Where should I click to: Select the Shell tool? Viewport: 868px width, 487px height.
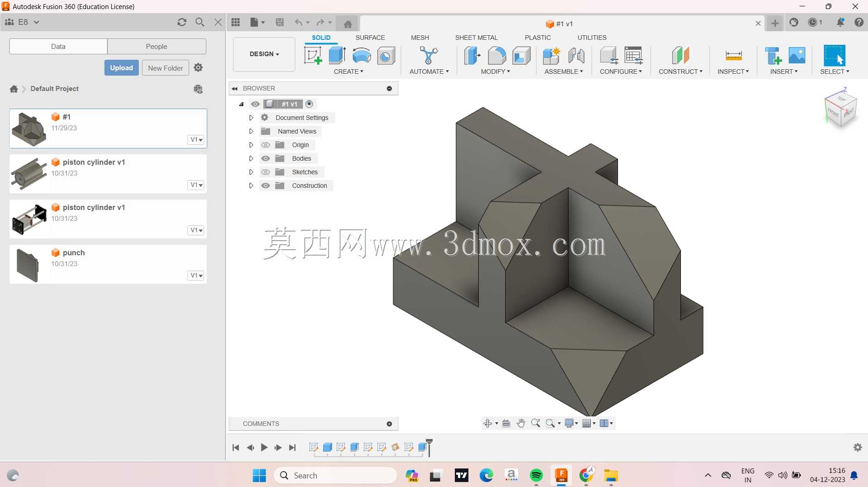pyautogui.click(x=521, y=56)
